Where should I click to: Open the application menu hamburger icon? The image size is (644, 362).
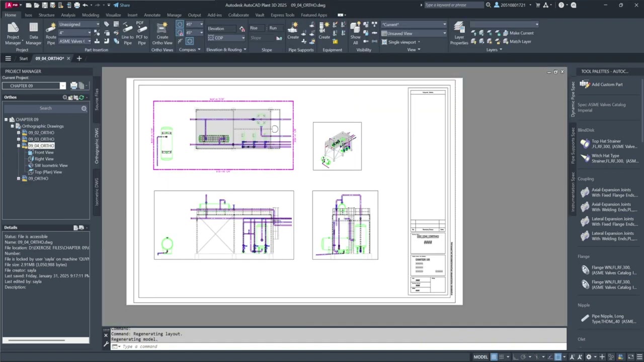point(8,58)
